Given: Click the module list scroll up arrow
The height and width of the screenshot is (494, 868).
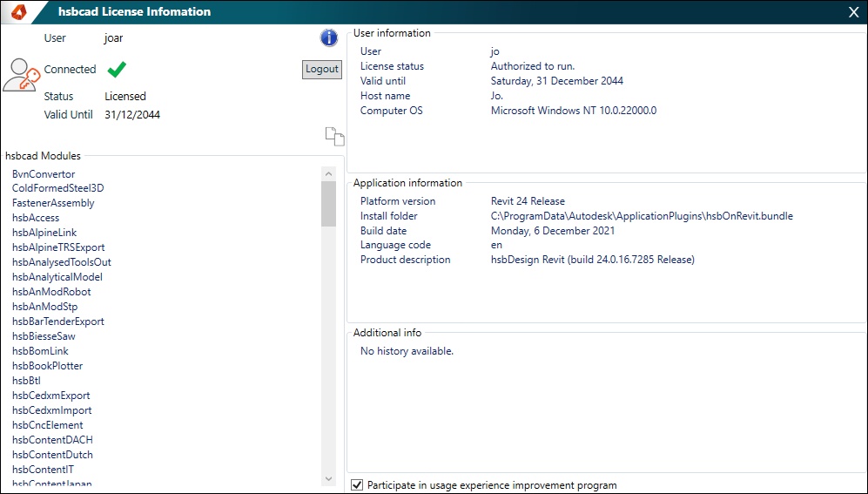Looking at the screenshot, I should pos(328,174).
